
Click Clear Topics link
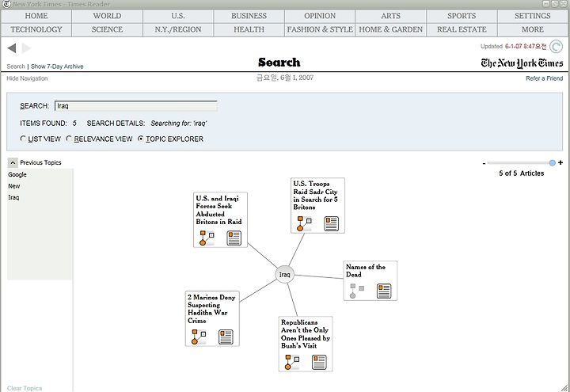25,388
